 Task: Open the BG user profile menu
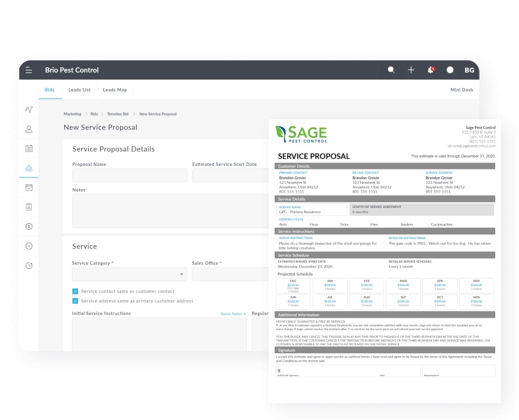tap(470, 70)
